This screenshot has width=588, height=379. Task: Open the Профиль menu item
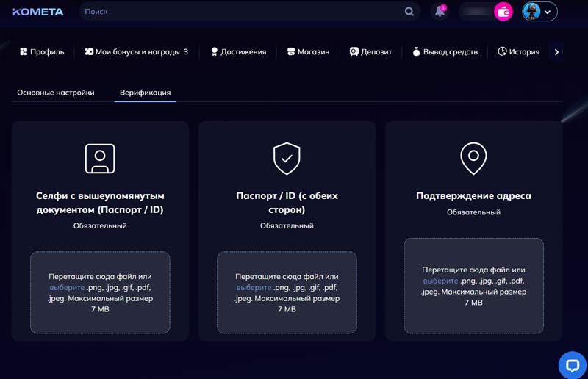pyautogui.click(x=42, y=52)
